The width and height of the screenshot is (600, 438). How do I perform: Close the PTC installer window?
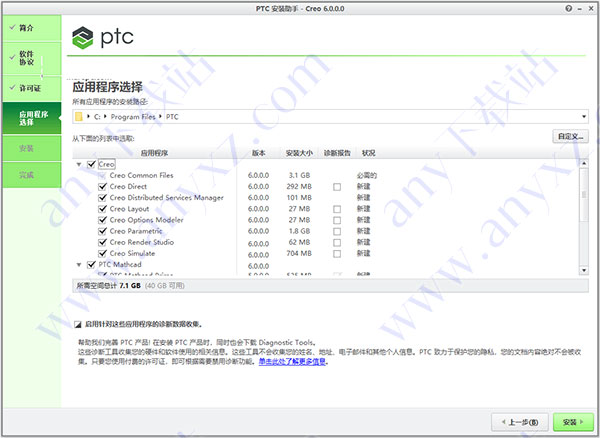click(591, 8)
